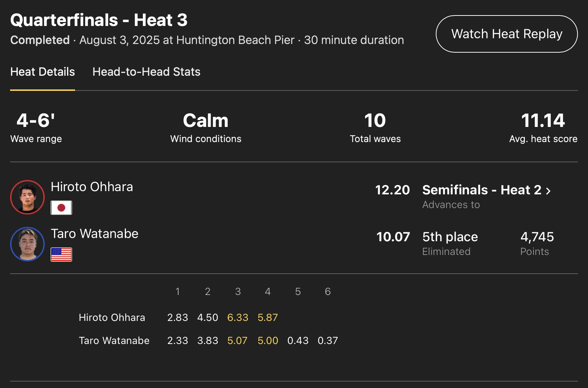Screen dimensions: 588x388
Task: Click the chevron next to Semifinals Heat 2
Action: pyautogui.click(x=548, y=191)
